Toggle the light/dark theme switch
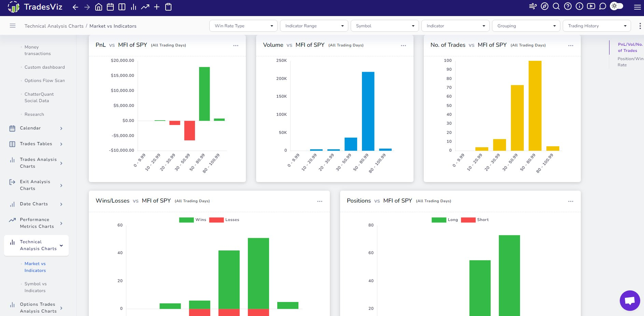 point(617,6)
